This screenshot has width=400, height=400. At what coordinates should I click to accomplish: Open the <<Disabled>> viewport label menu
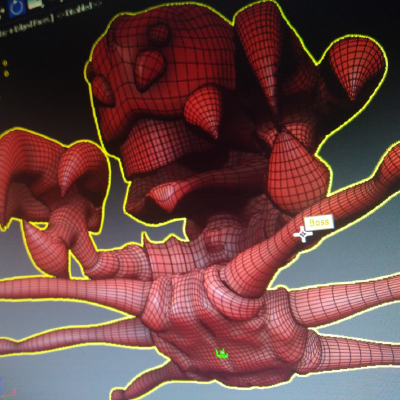click(x=79, y=10)
